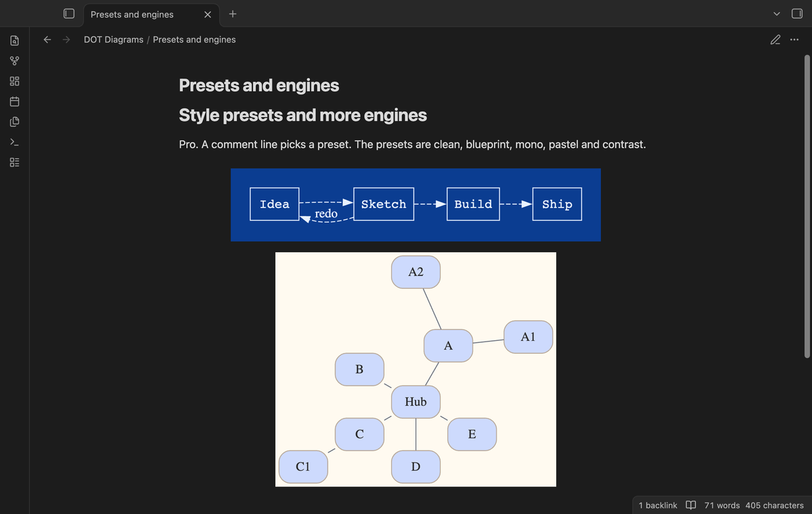Click the Build node in blueprint diagram
This screenshot has height=514, width=812.
[x=473, y=204]
